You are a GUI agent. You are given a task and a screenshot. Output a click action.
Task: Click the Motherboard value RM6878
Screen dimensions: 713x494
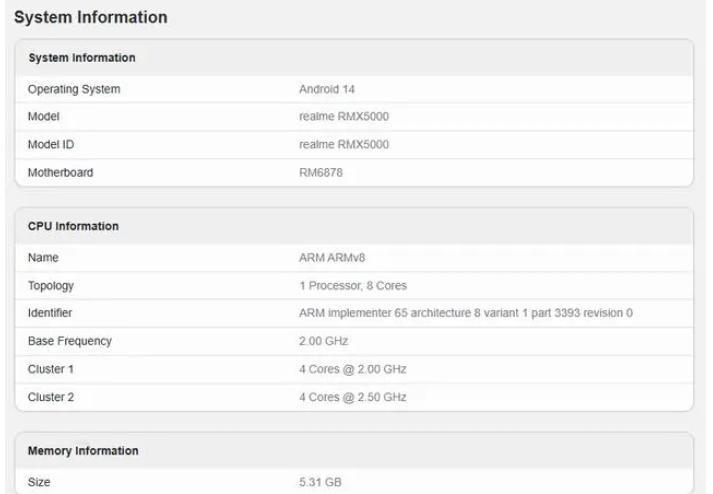click(321, 173)
